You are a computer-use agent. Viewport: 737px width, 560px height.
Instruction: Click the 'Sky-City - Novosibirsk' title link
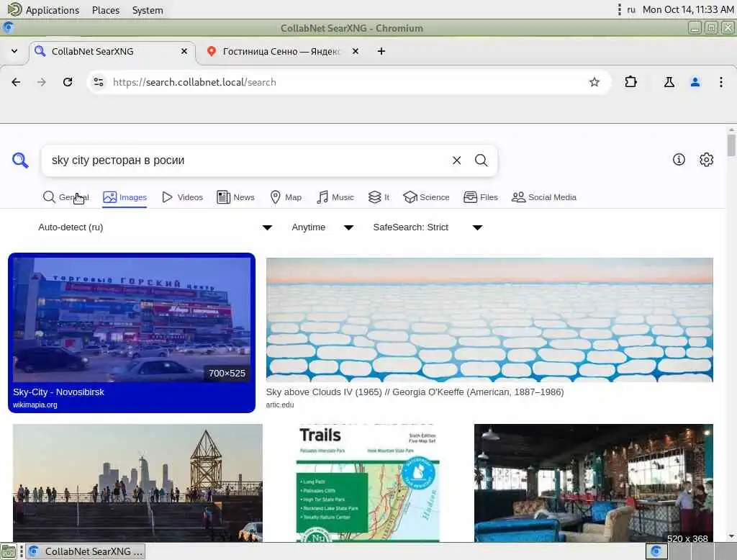(x=59, y=392)
